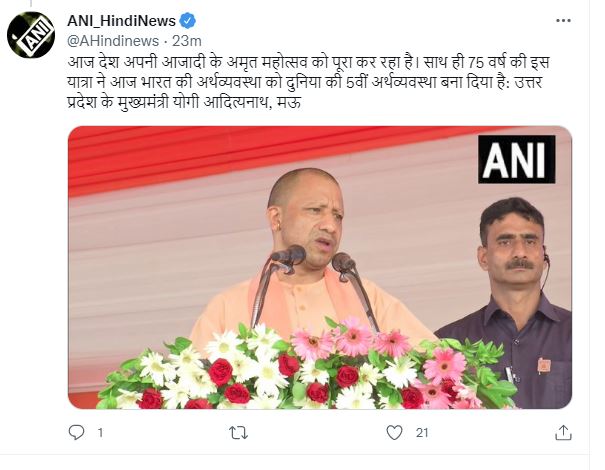Open the attached photo of speaker at podium
This screenshot has width=605, height=470.
(x=320, y=267)
